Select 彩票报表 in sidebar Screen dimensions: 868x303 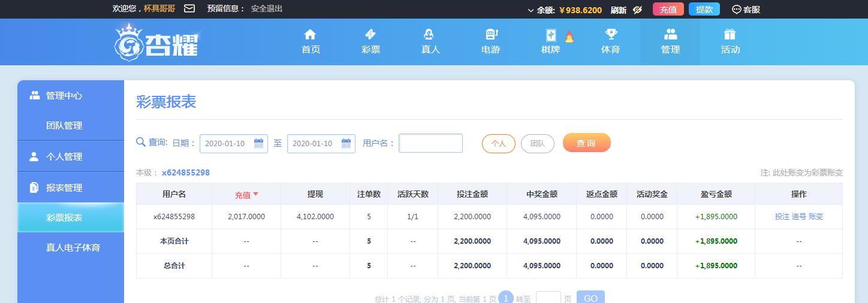click(71, 217)
